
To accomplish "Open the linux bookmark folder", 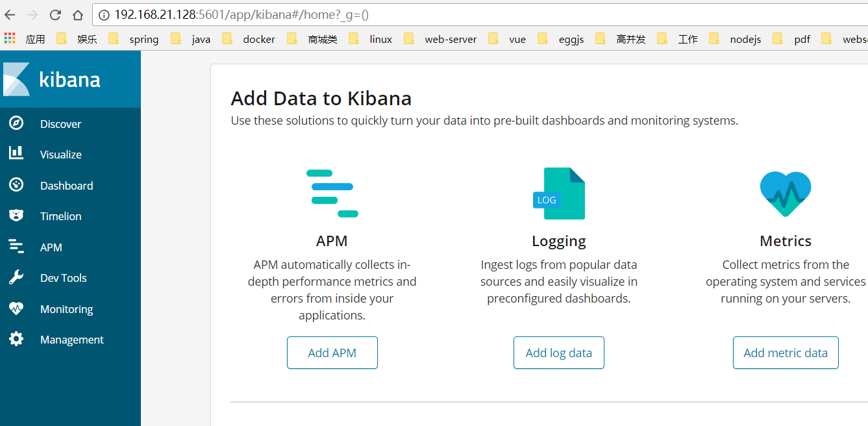I will point(371,39).
